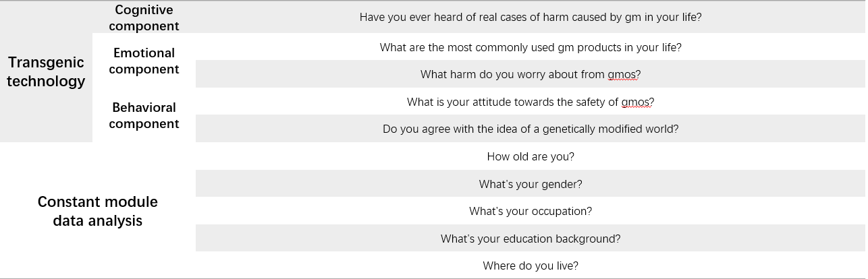Select the Constant module data analysis cell

[x=98, y=211]
